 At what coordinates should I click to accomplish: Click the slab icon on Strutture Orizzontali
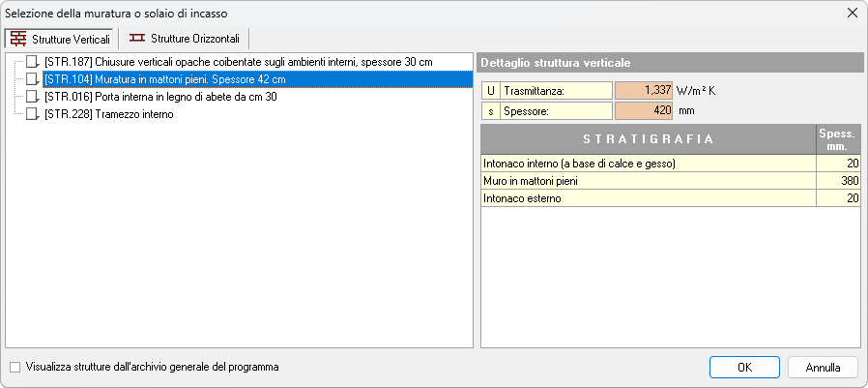(136, 38)
